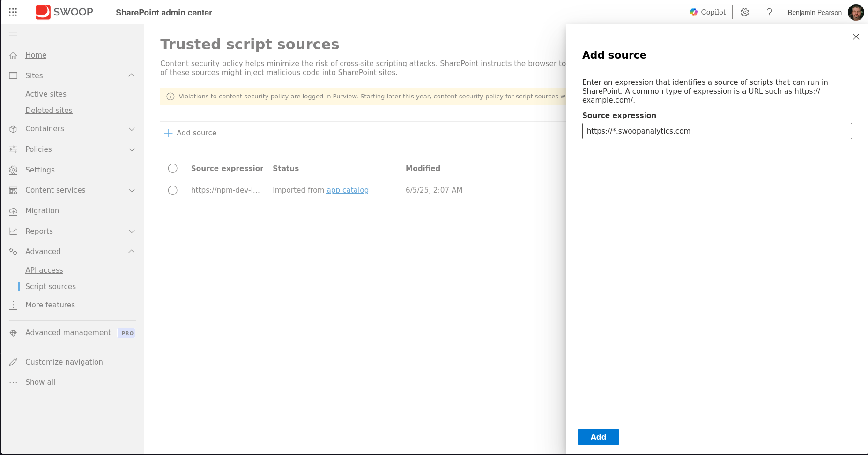Click the plus icon beside Add source

pyautogui.click(x=169, y=133)
